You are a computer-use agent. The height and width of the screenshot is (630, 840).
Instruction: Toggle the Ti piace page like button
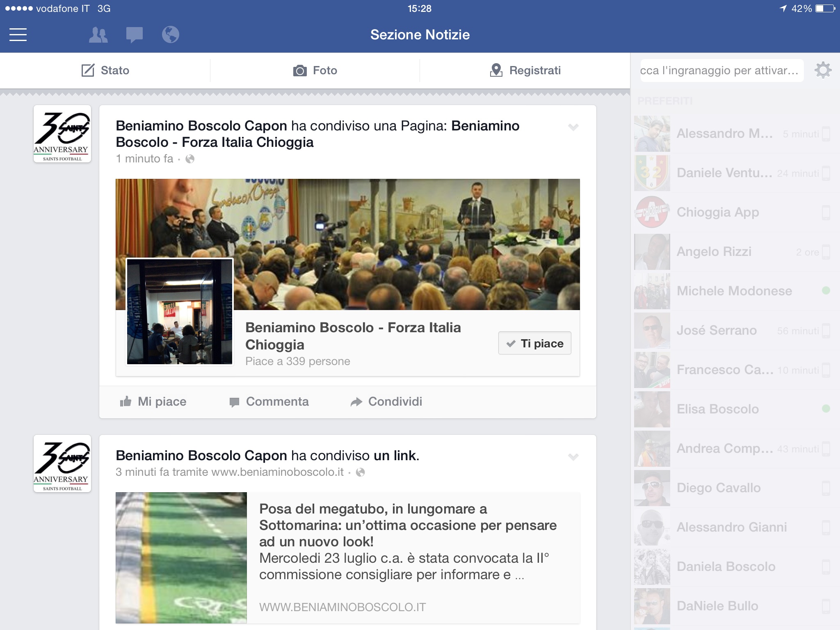(534, 343)
